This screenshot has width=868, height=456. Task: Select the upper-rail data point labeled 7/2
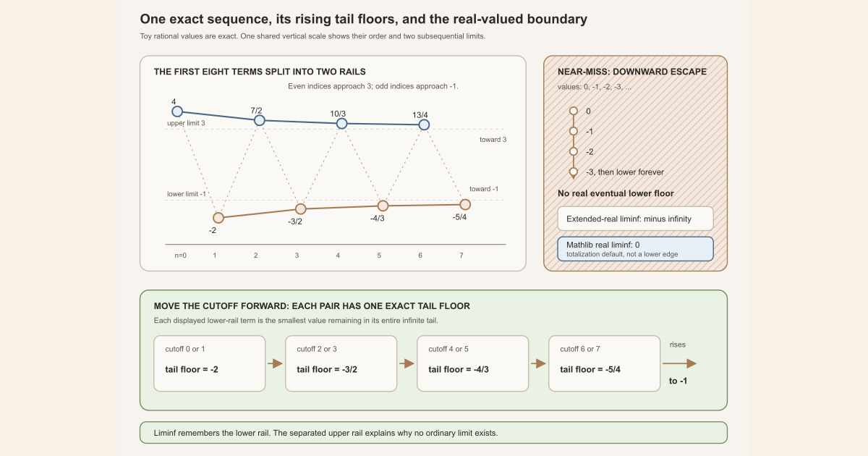coord(260,120)
